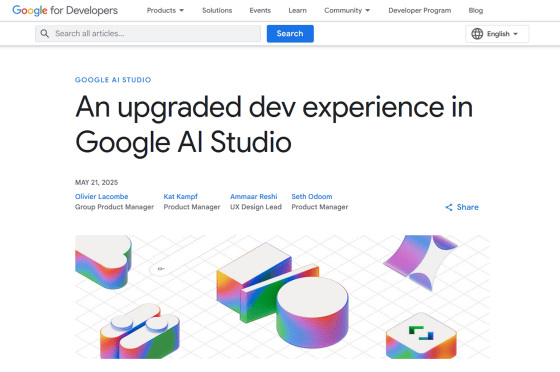Open author Seth Odoom's profile
Image resolution: width=560 pixels, height=372 pixels.
312,197
